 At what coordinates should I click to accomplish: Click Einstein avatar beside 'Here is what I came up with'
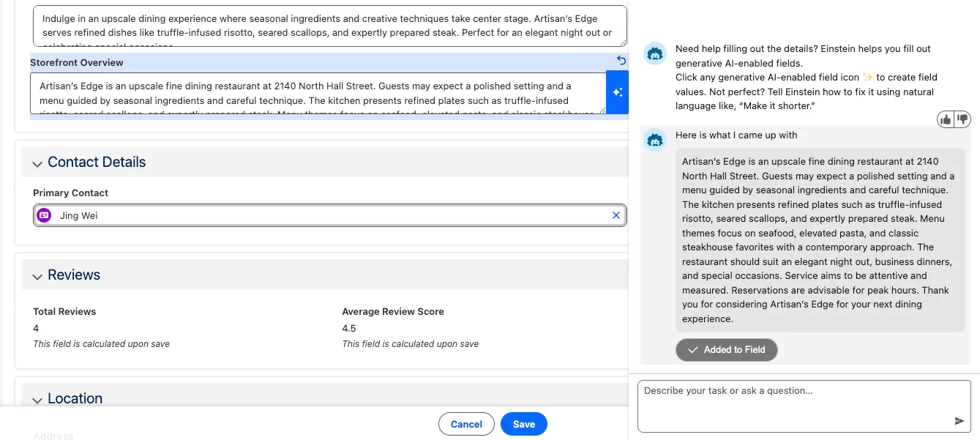[654, 139]
